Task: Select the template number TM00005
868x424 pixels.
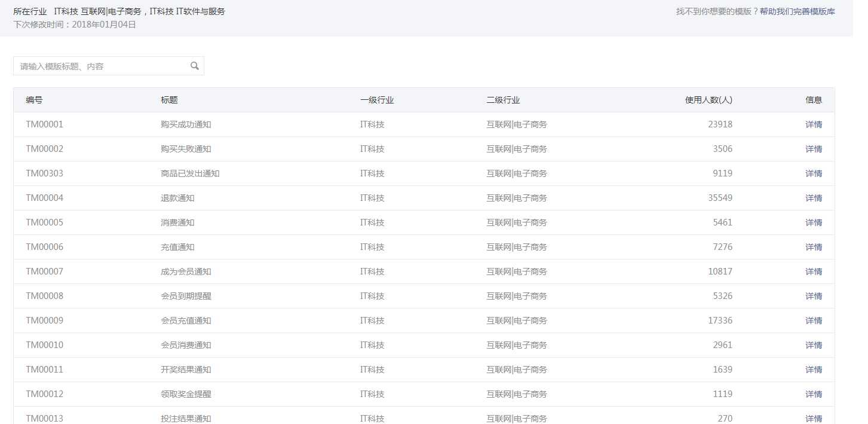Action: pyautogui.click(x=44, y=222)
